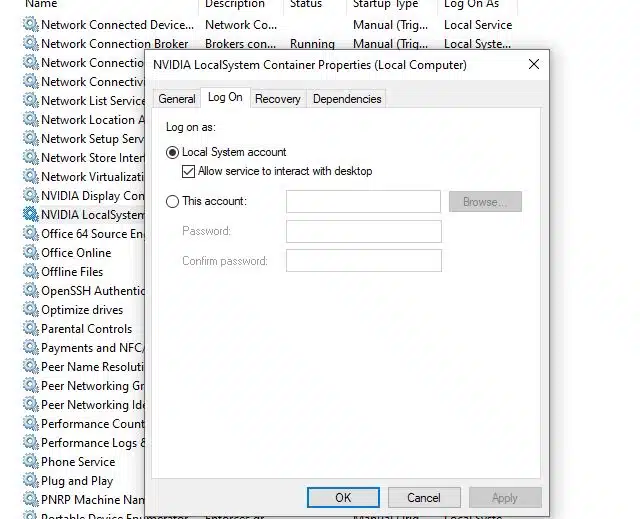Click gear icon beside PNRP Machine Name service
This screenshot has height=519, width=640.
(x=31, y=499)
